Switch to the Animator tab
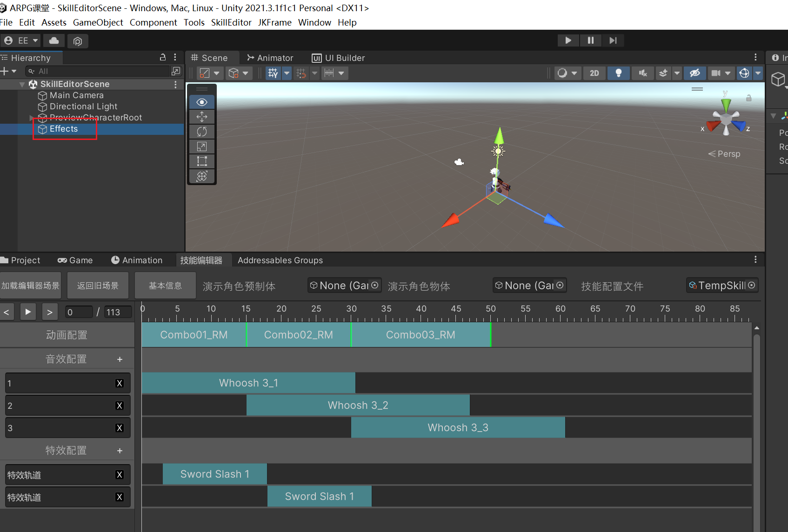This screenshot has height=532, width=788. point(270,58)
